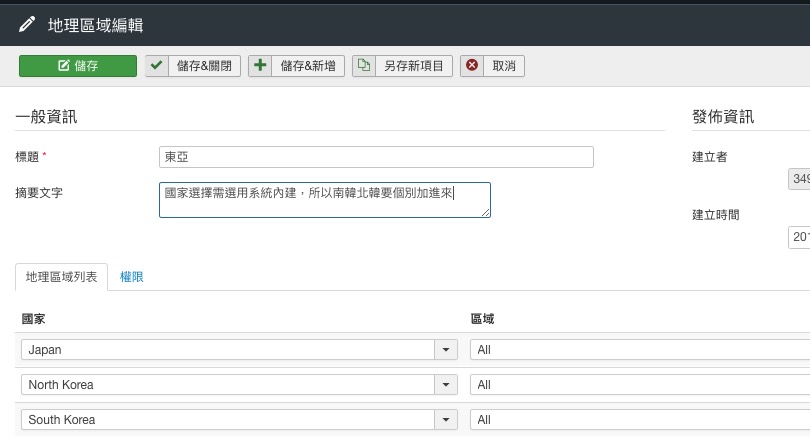Select the 地理區域列表 tab
Image resolution: width=810 pixels, height=440 pixels.
(62, 277)
